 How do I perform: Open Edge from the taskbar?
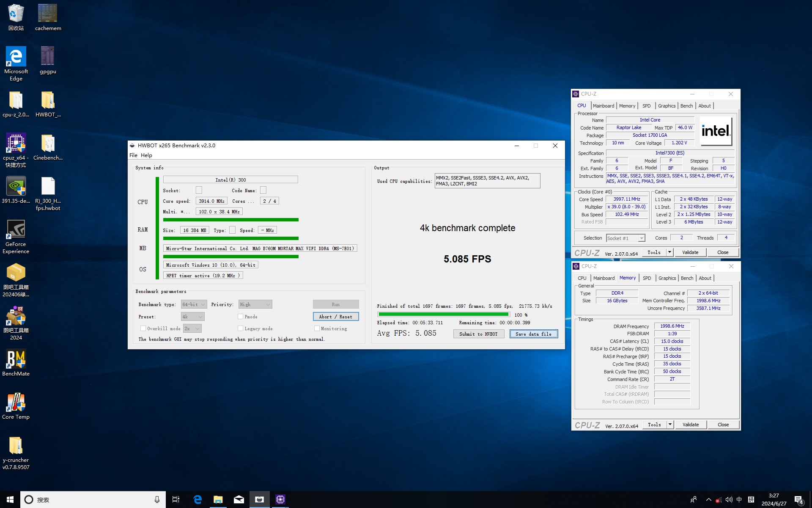click(x=198, y=500)
